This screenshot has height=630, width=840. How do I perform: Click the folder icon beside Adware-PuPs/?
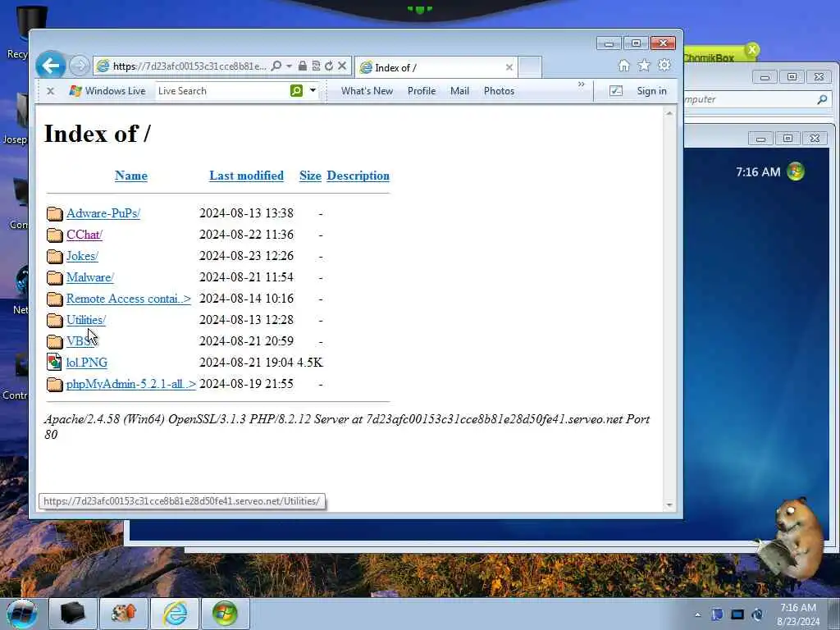[x=55, y=214]
